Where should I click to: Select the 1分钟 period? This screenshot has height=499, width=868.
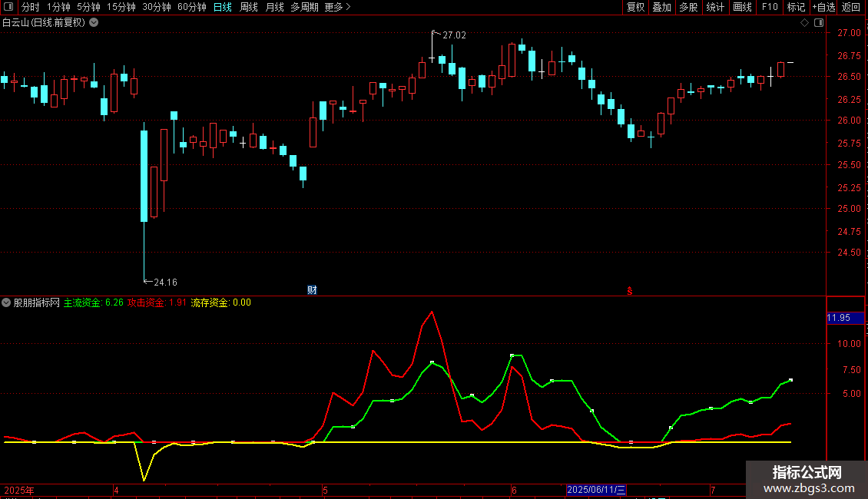[x=58, y=7]
